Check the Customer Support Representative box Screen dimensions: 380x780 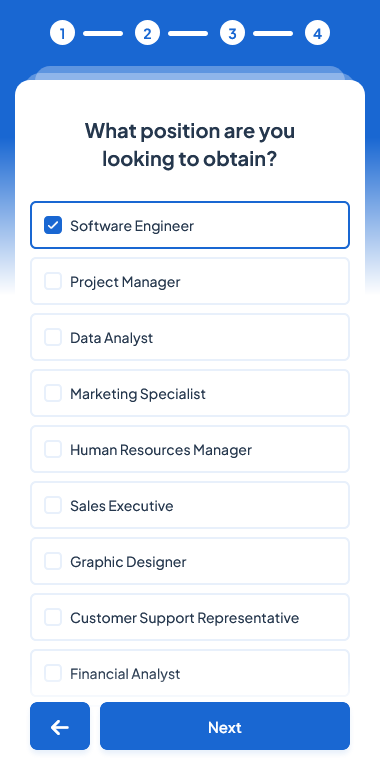tap(53, 617)
